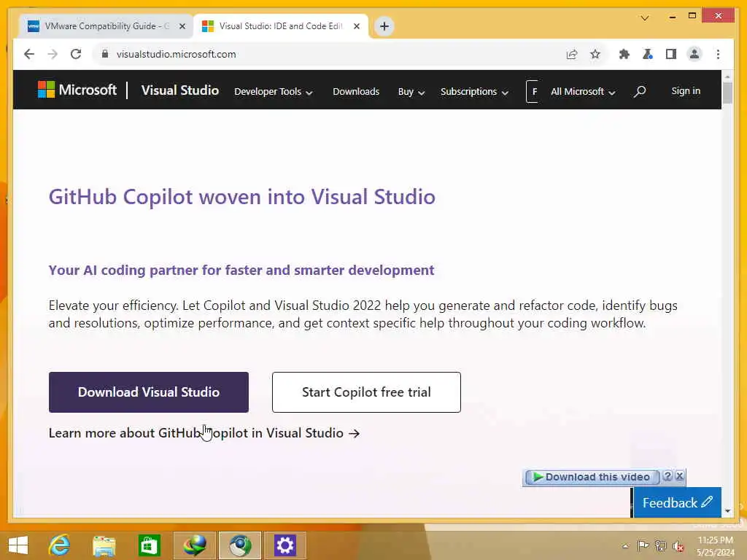
Task: Open the Extensions puzzle icon
Action: coord(624,54)
